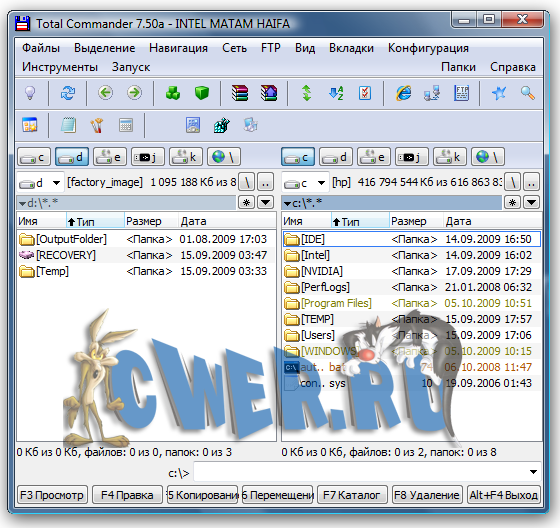Click the sort by name A-Z icon
Viewport: 560px width, 528px height.
coord(336,93)
